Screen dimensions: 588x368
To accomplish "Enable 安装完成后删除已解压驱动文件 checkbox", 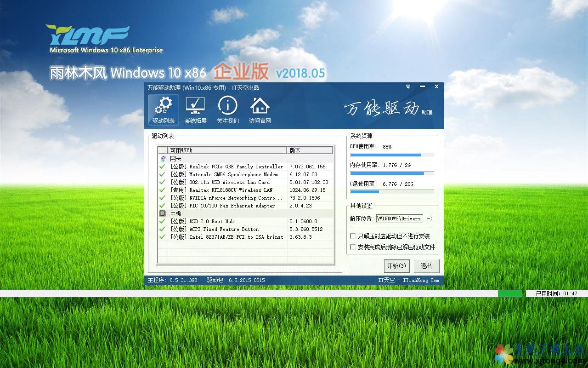I will pos(353,247).
